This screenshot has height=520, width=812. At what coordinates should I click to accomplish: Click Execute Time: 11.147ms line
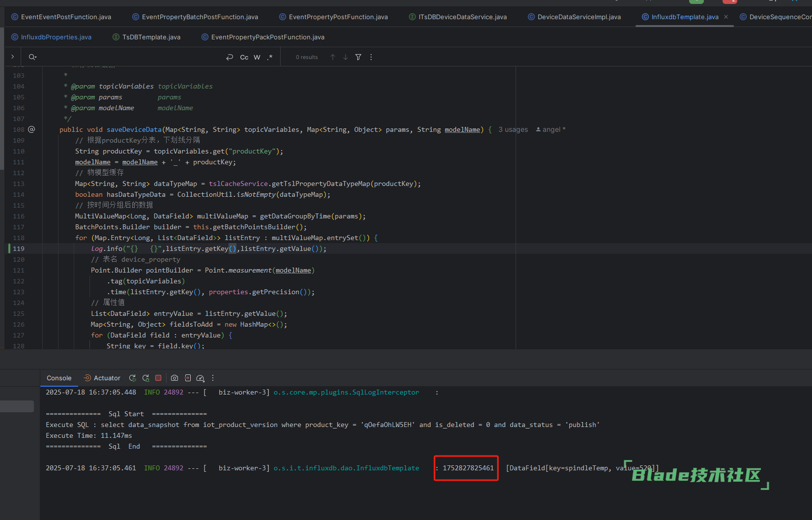point(89,435)
